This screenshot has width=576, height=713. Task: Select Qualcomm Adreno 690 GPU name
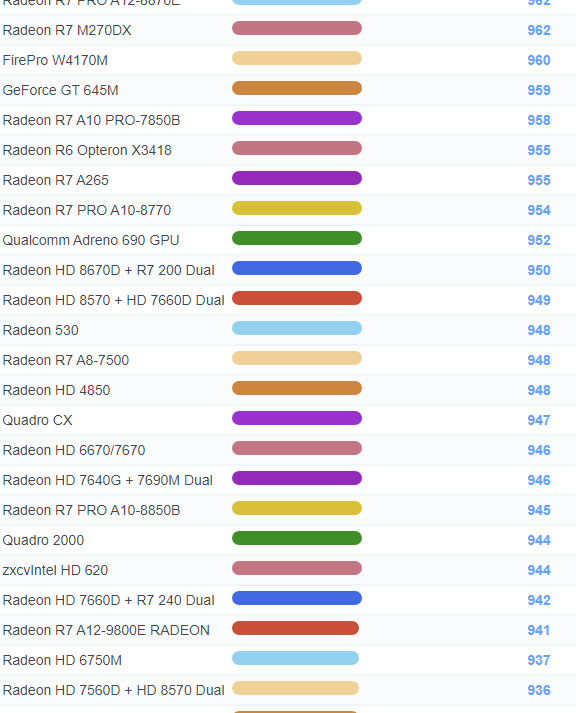[x=91, y=240]
